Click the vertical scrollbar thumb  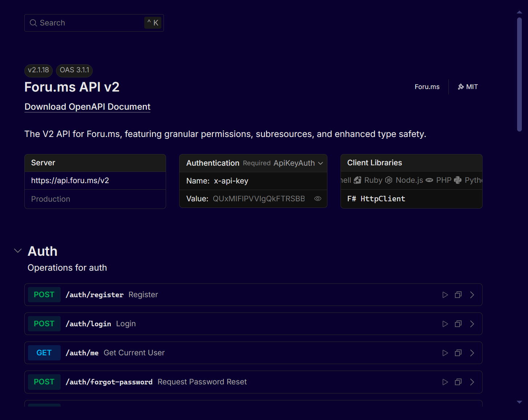[x=519, y=74]
